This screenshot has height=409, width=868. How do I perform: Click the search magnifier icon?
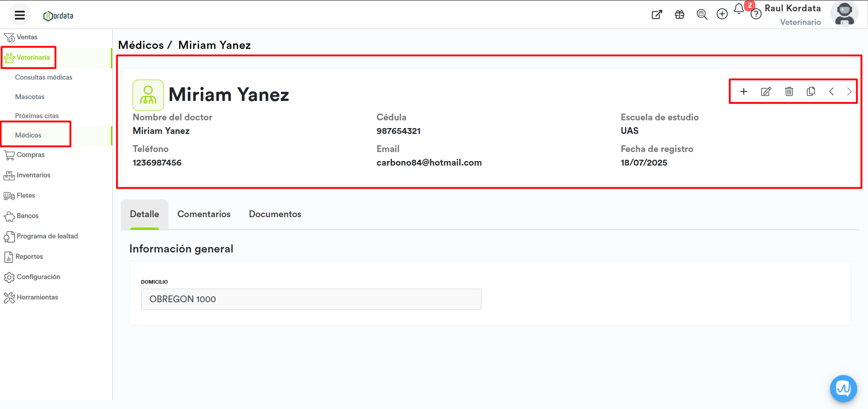pyautogui.click(x=702, y=14)
